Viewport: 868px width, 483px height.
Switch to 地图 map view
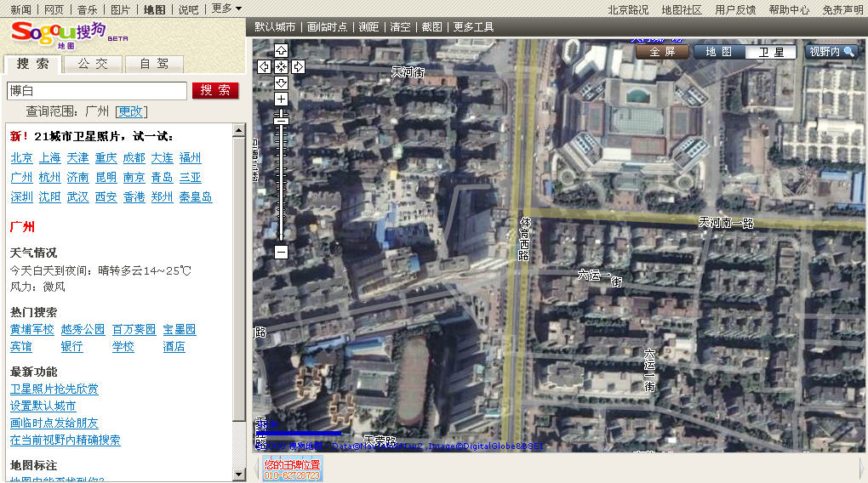pyautogui.click(x=718, y=52)
